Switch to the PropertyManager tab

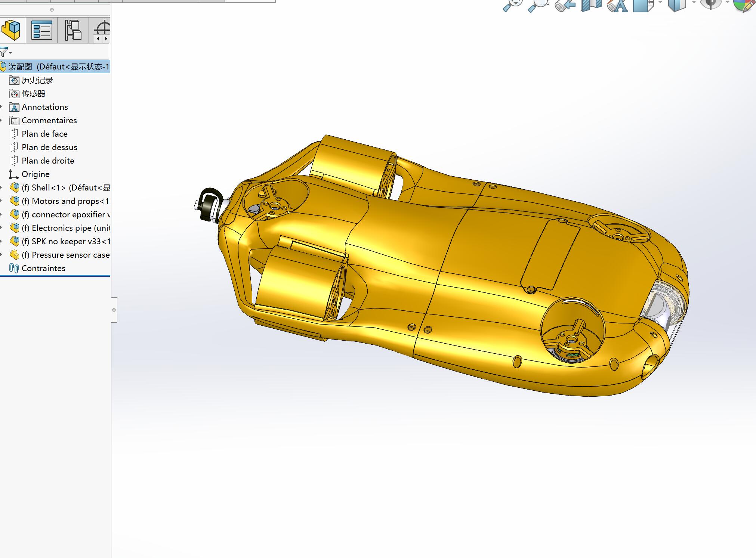(42, 30)
